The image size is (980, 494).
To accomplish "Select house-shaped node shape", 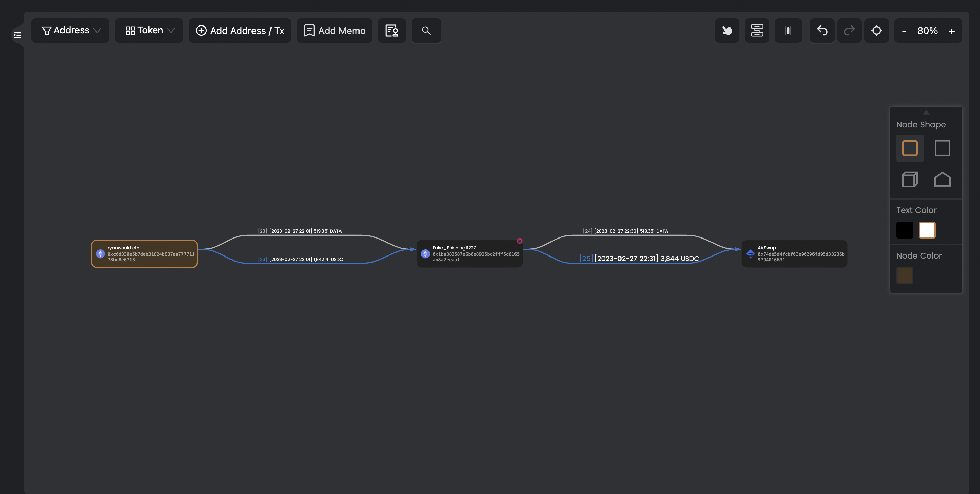I will (942, 179).
